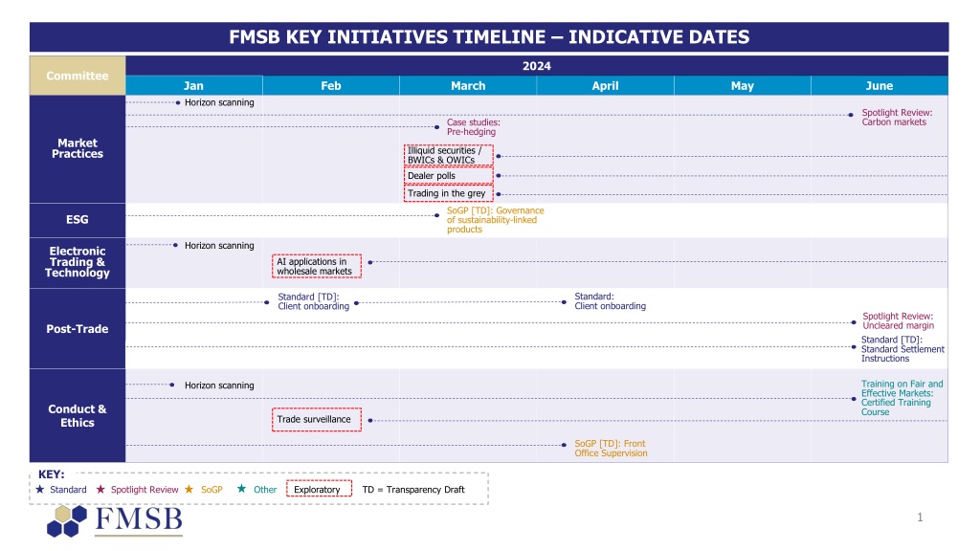
Task: Click 'Case studies: Pre-hedging' text
Action: [473, 127]
